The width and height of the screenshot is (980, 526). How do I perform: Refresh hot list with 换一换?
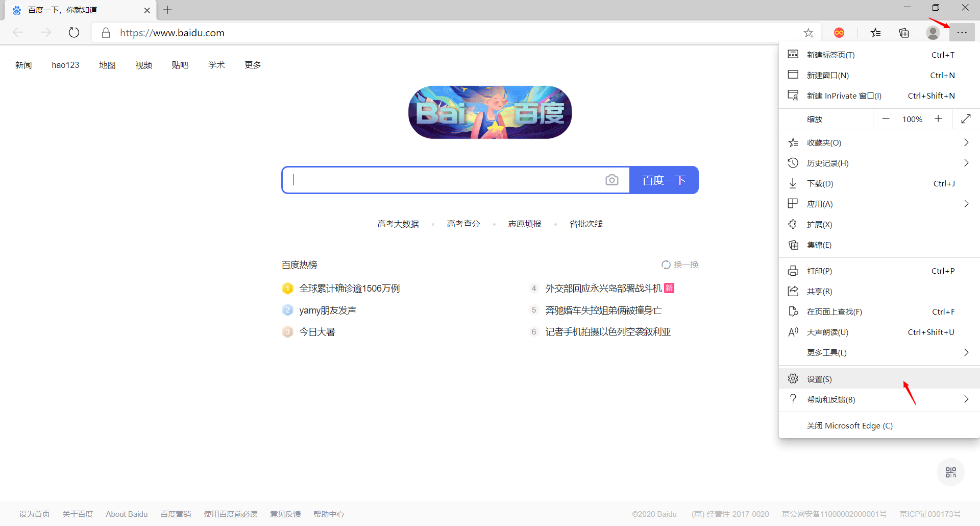tap(680, 265)
